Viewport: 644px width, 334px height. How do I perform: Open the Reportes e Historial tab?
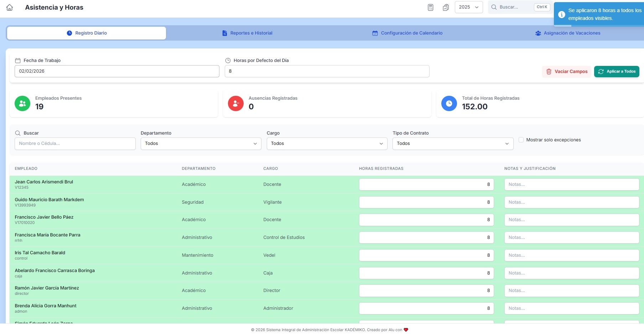pyautogui.click(x=247, y=33)
